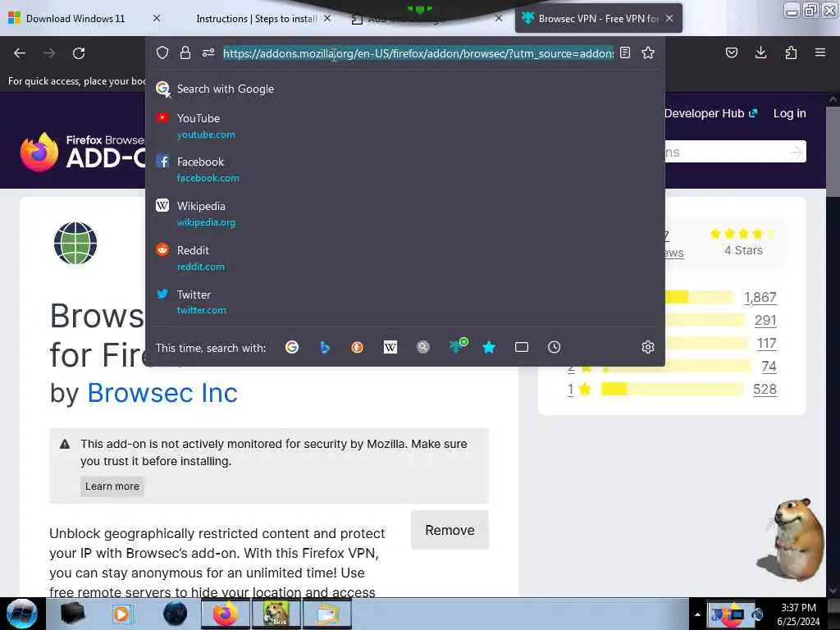This screenshot has width=840, height=630.
Task: Search this time with Wikipedia icon
Action: (x=390, y=347)
